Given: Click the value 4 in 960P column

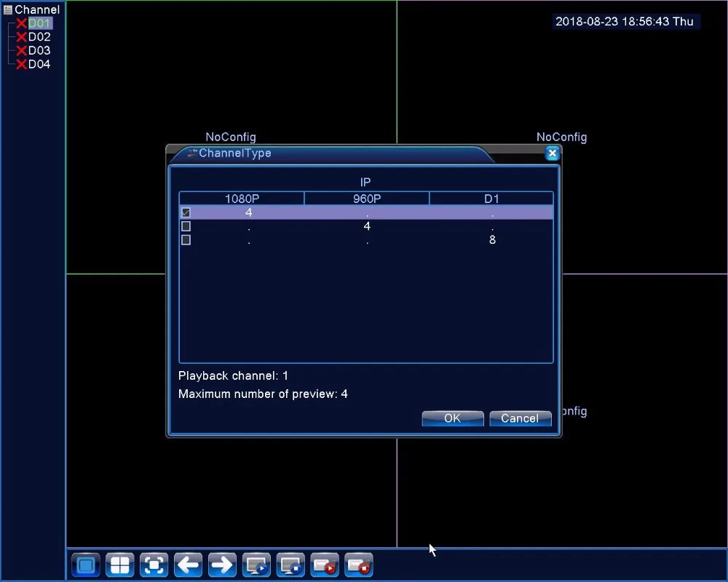Looking at the screenshot, I should coord(367,226).
